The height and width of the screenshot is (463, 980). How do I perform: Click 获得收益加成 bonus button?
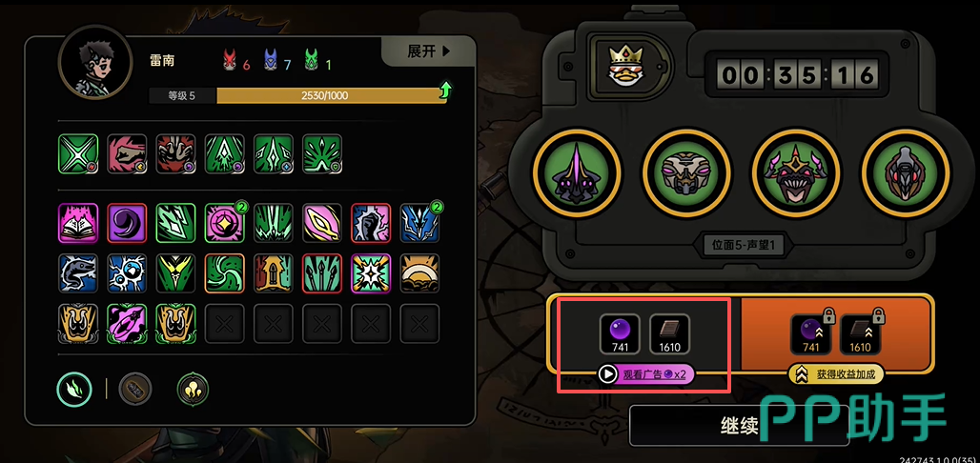836,374
